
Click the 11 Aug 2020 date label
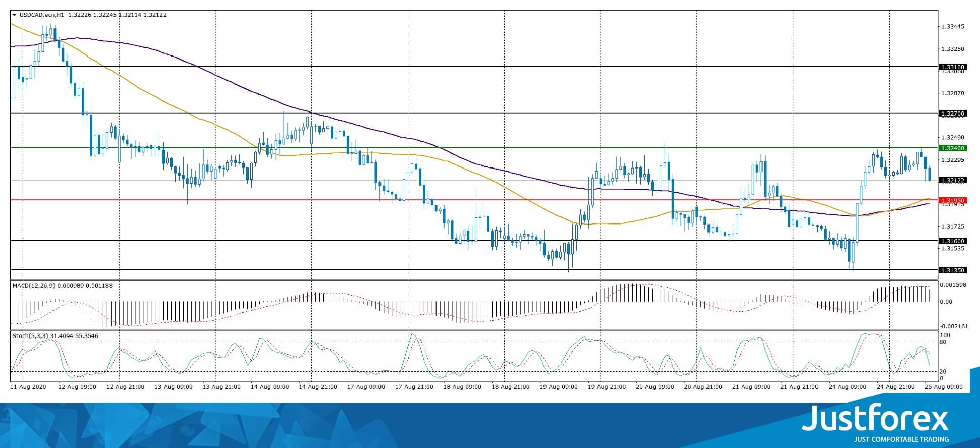28,387
